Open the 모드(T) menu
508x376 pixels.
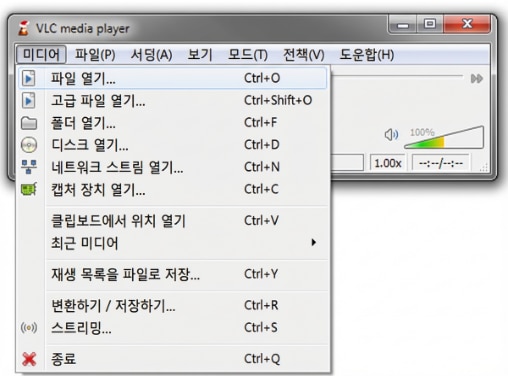pyautogui.click(x=248, y=54)
